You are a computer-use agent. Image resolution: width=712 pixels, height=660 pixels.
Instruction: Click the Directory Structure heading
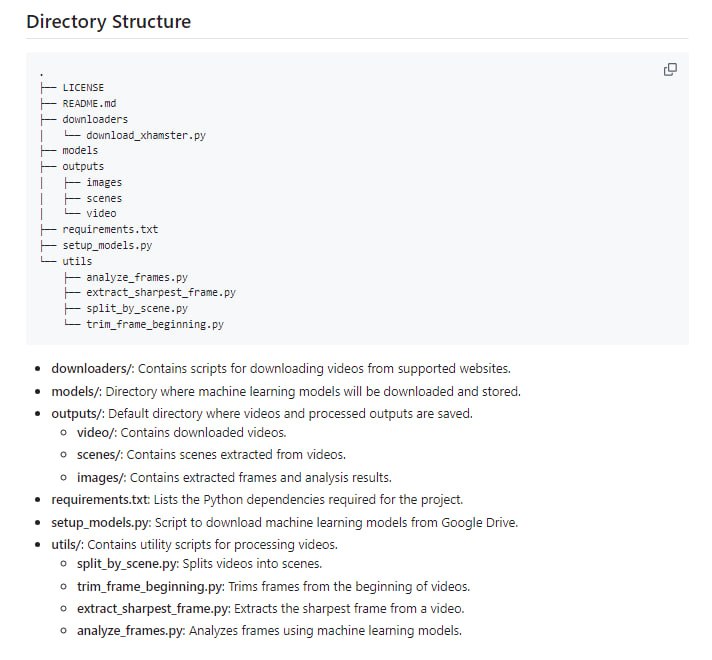click(x=108, y=21)
